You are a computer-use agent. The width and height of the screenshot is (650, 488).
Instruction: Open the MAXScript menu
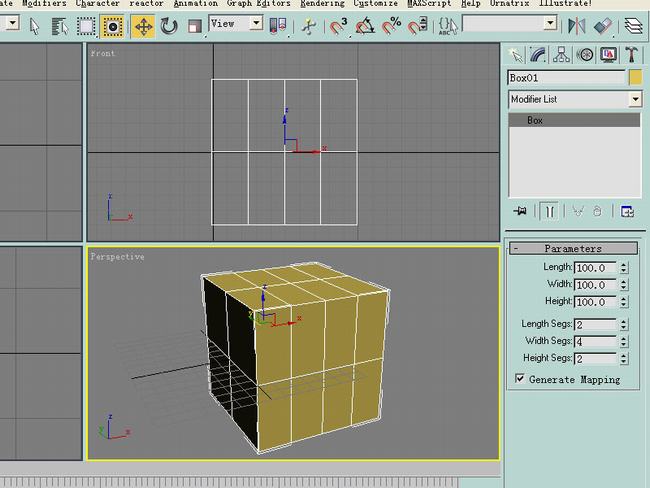429,4
